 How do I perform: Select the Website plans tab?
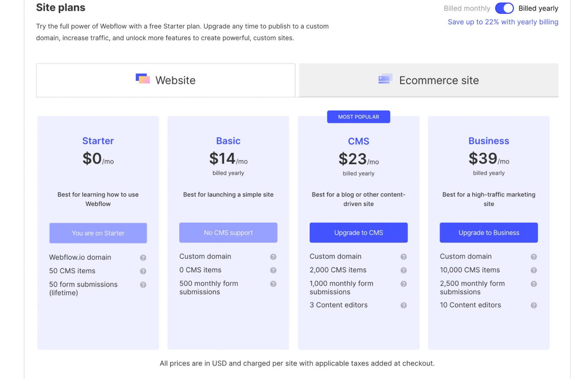tap(165, 80)
